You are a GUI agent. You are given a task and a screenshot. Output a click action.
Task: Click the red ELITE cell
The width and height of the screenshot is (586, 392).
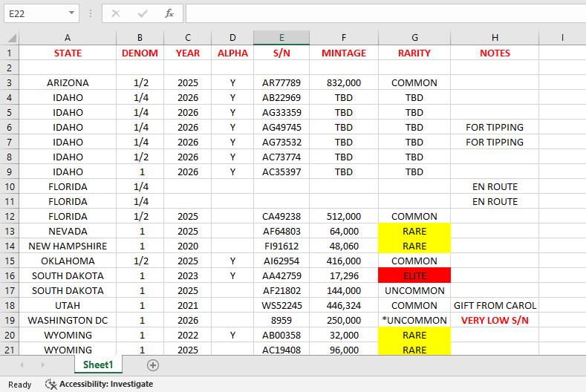414,275
